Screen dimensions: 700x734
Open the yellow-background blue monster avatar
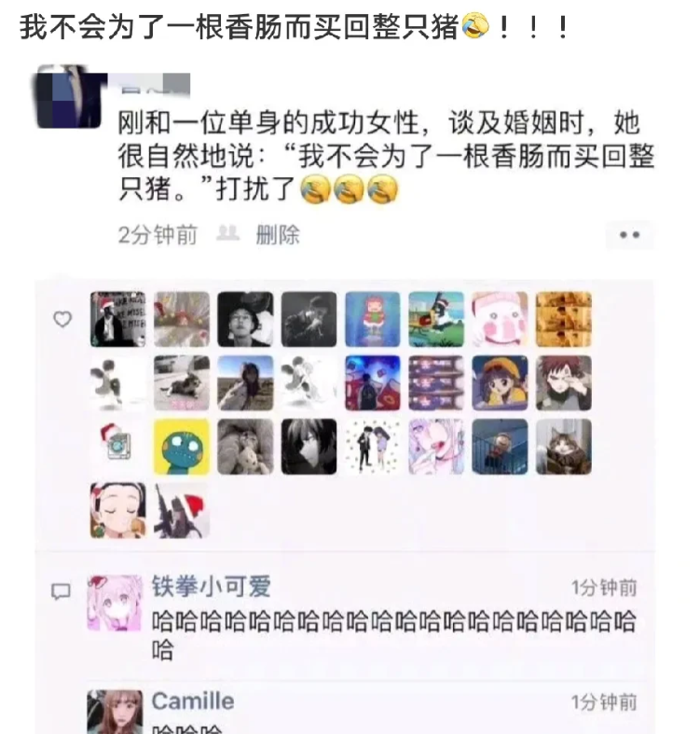click(182, 447)
